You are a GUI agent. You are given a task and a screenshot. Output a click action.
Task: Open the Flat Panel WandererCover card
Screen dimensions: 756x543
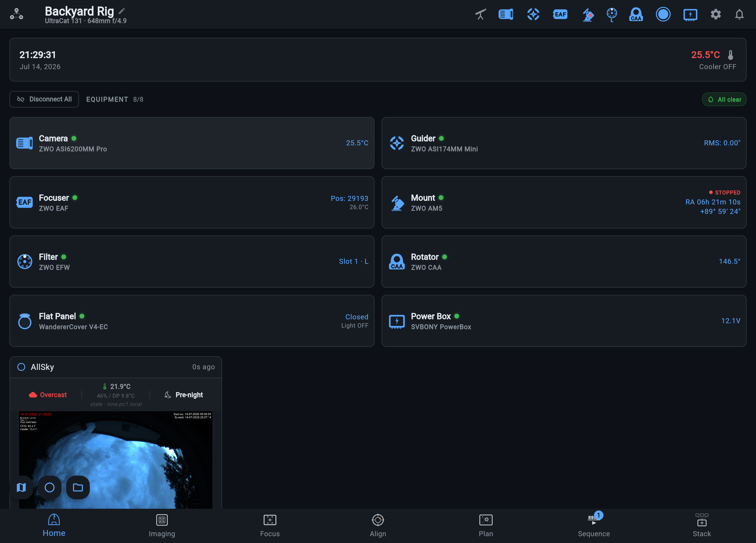point(192,321)
